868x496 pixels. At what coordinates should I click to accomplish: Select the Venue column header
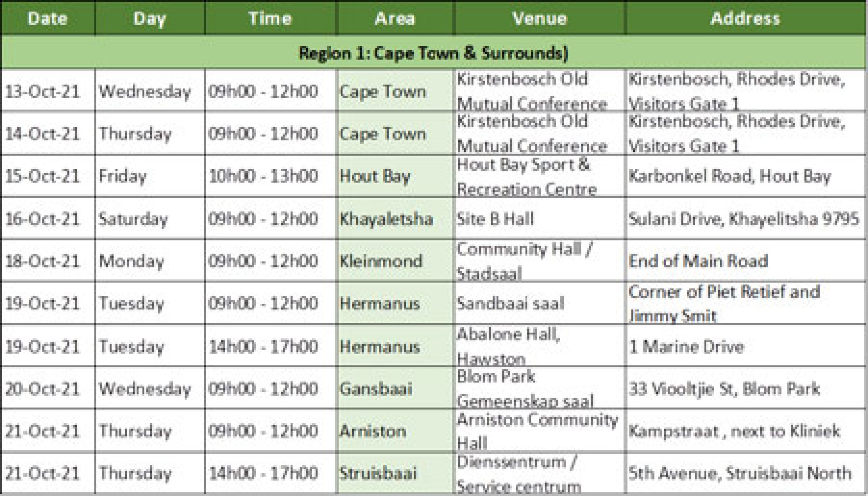pos(540,19)
